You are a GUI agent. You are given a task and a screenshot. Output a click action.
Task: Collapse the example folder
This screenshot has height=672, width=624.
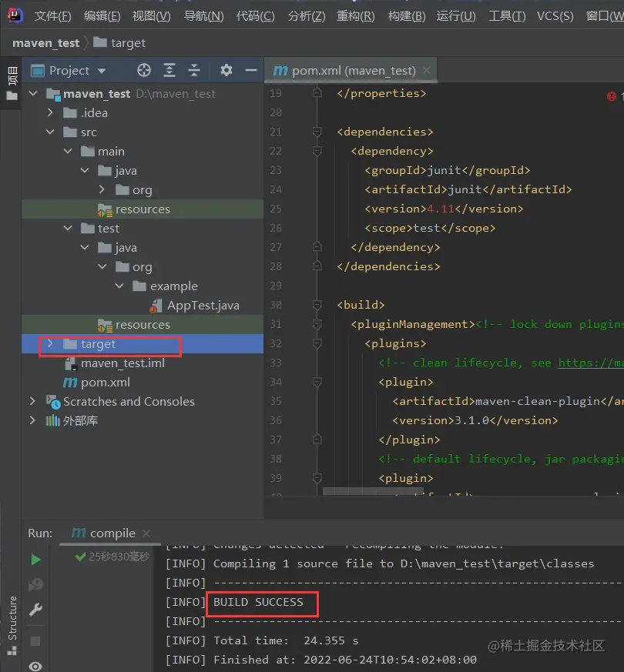[x=119, y=286]
